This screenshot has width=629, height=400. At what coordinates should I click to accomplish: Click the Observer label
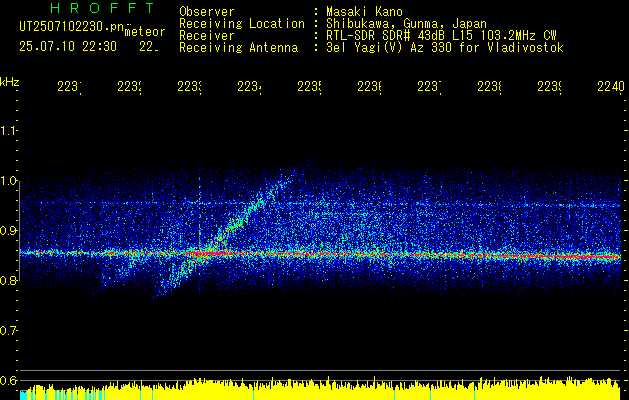click(207, 12)
